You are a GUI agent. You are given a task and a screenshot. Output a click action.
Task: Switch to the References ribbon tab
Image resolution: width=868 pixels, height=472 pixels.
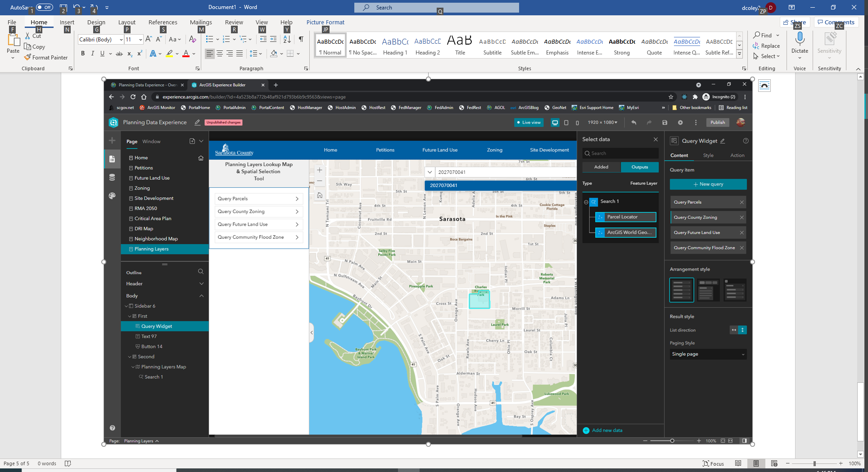pos(163,22)
